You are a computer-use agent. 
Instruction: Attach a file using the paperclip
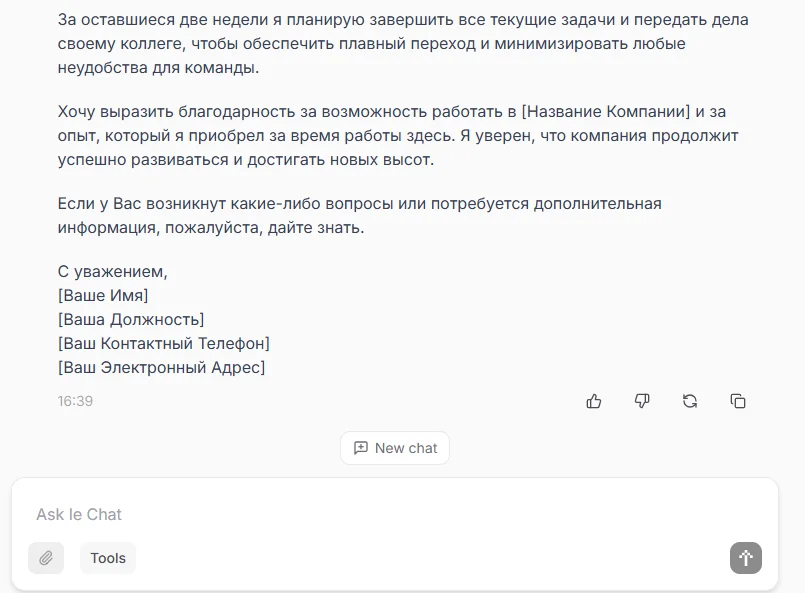(45, 557)
